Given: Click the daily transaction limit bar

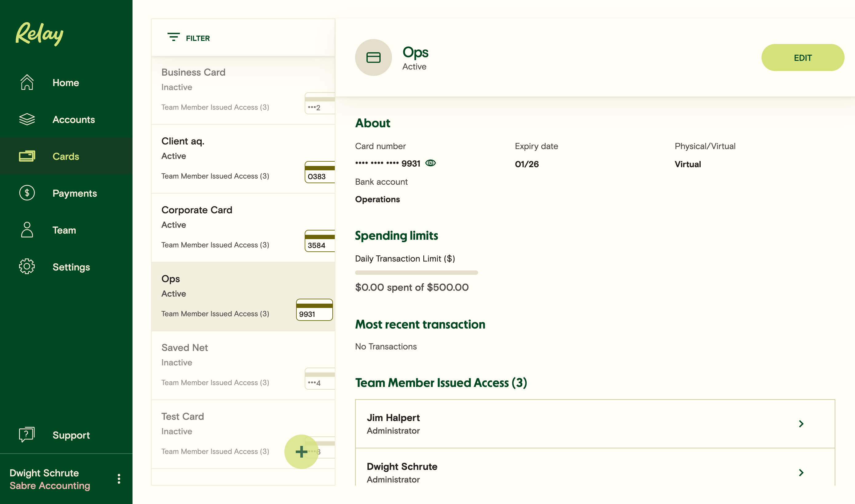Looking at the screenshot, I should pyautogui.click(x=416, y=272).
